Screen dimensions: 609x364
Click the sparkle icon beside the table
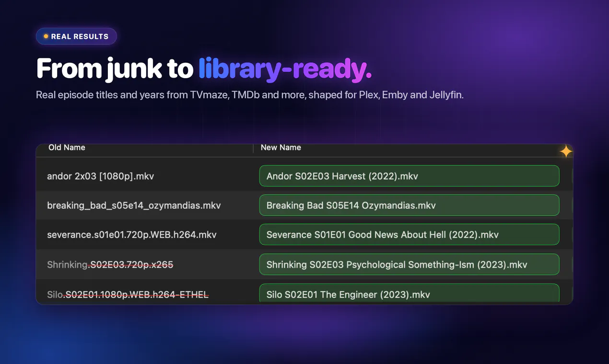(566, 152)
